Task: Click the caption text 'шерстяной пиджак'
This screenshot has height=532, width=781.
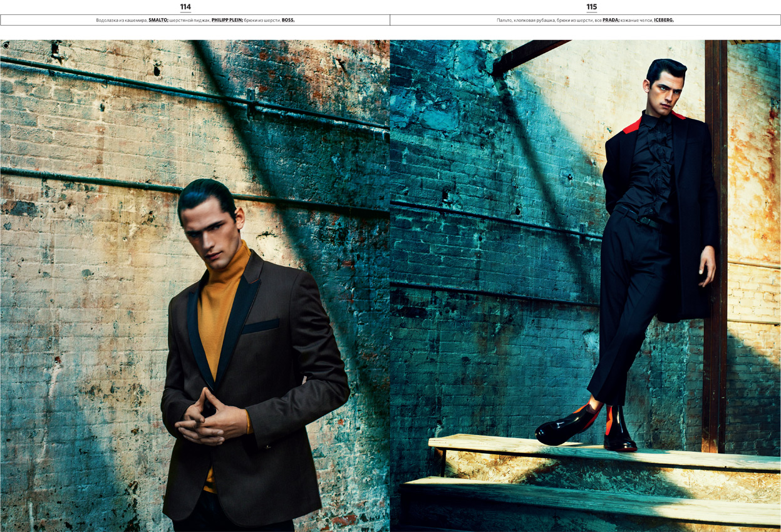Action: [x=190, y=20]
